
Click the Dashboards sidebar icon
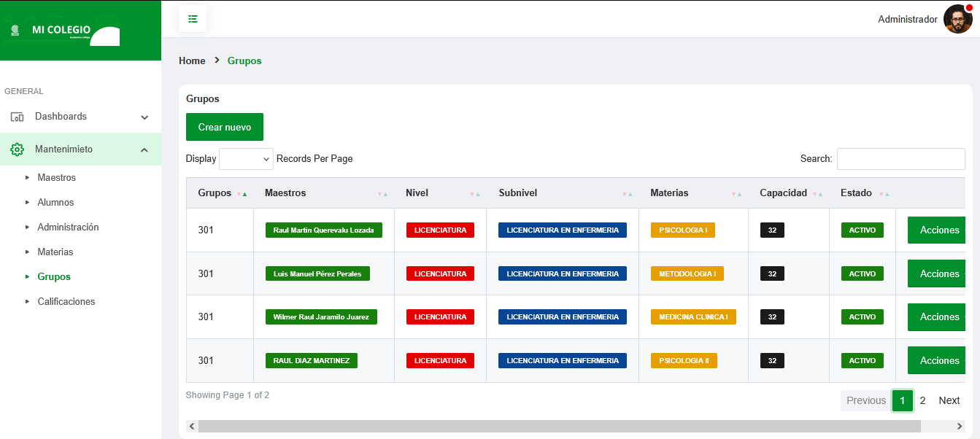[17, 117]
